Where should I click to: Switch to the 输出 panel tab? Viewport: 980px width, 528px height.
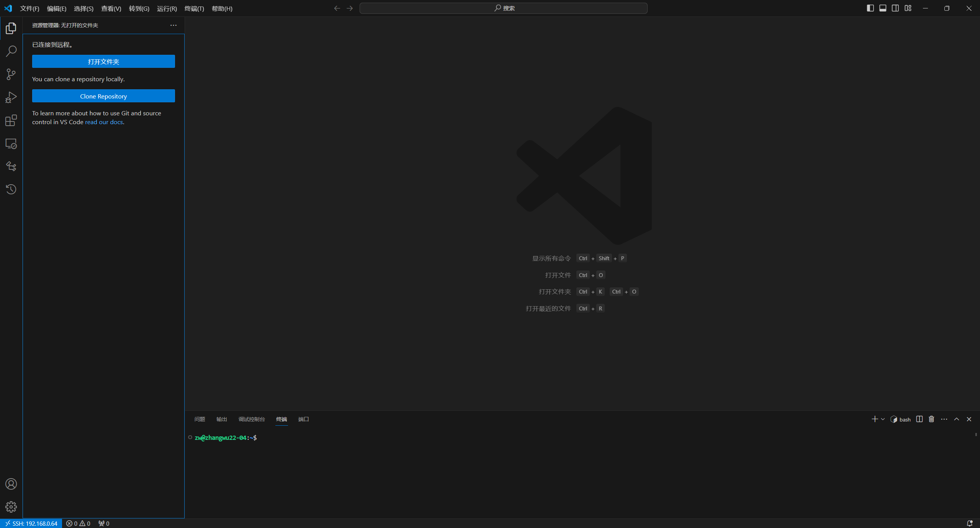point(221,419)
